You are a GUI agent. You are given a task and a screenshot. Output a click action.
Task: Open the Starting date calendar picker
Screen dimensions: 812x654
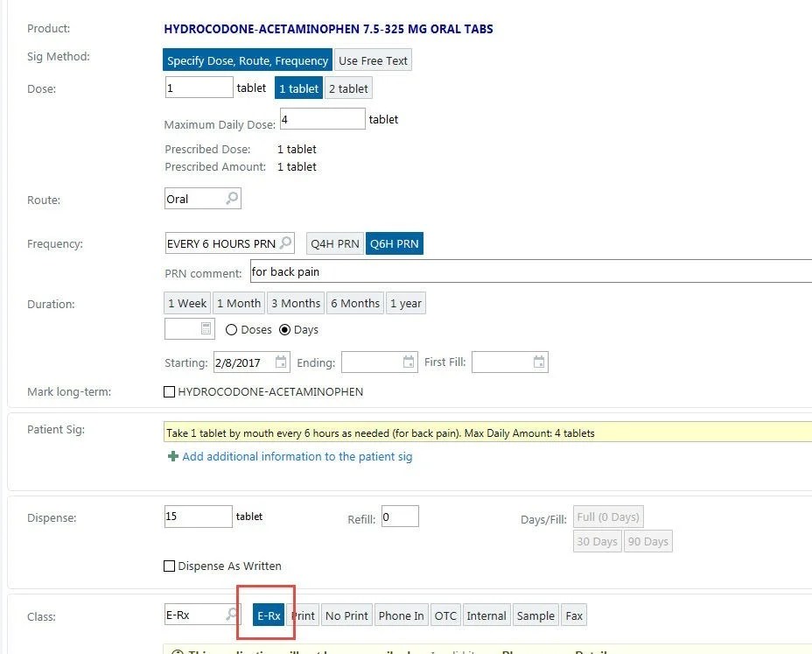281,362
